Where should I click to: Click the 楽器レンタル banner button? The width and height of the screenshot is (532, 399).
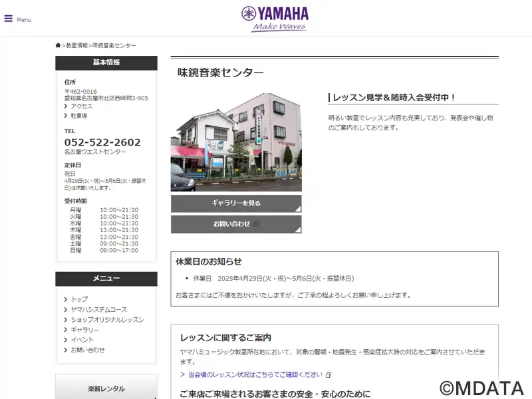tap(106, 387)
